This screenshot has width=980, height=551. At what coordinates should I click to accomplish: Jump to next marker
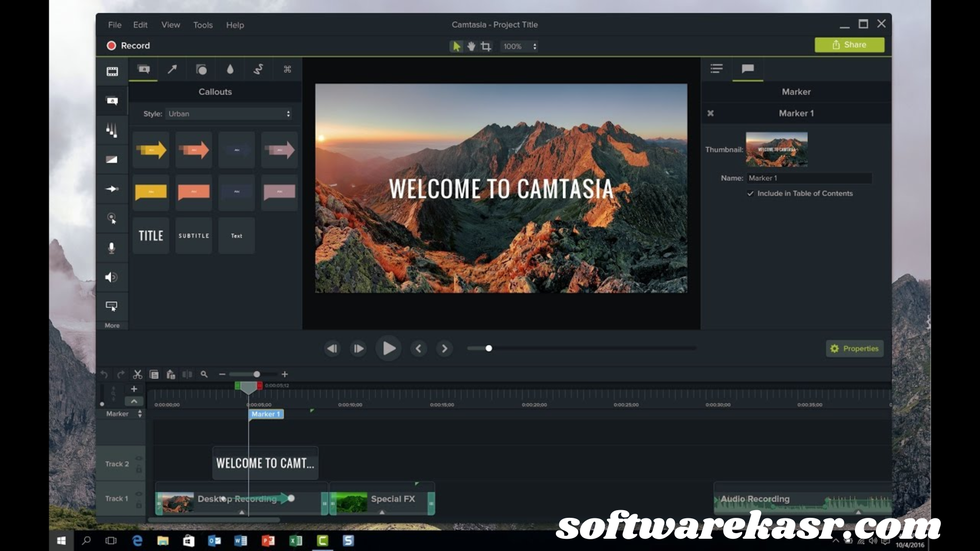point(445,348)
